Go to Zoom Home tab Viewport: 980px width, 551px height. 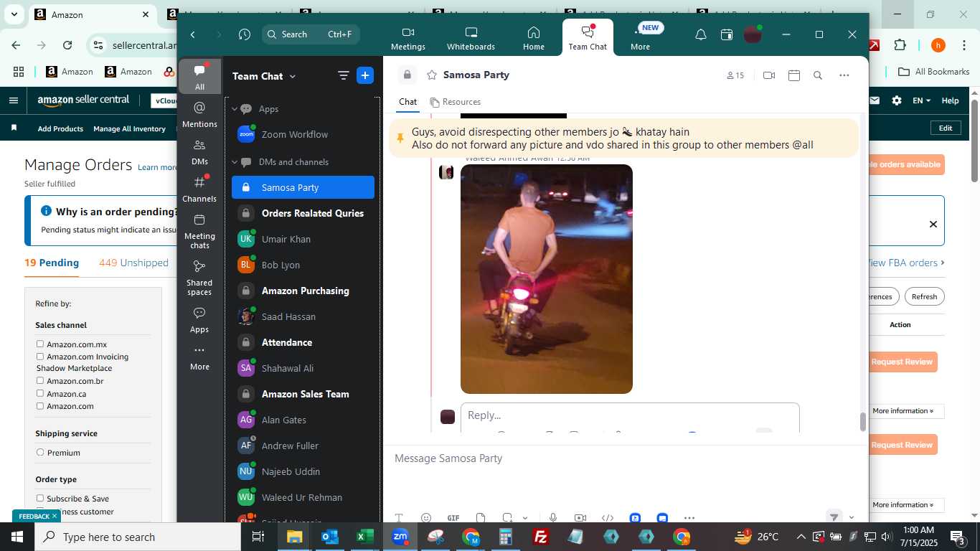(x=533, y=39)
